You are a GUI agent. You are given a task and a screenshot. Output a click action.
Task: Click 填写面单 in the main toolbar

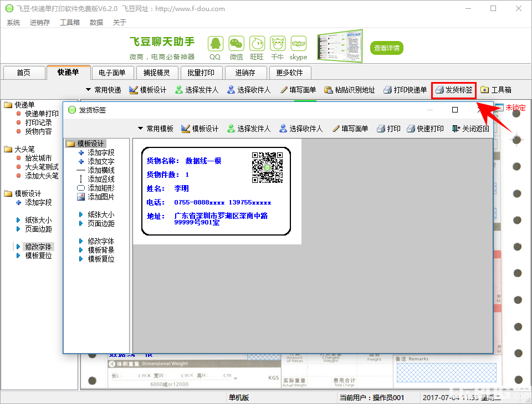[x=298, y=90]
